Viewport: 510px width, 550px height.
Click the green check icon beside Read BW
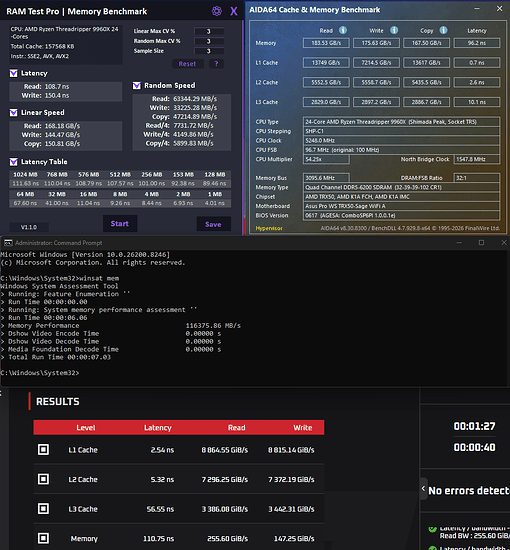pos(432,529)
